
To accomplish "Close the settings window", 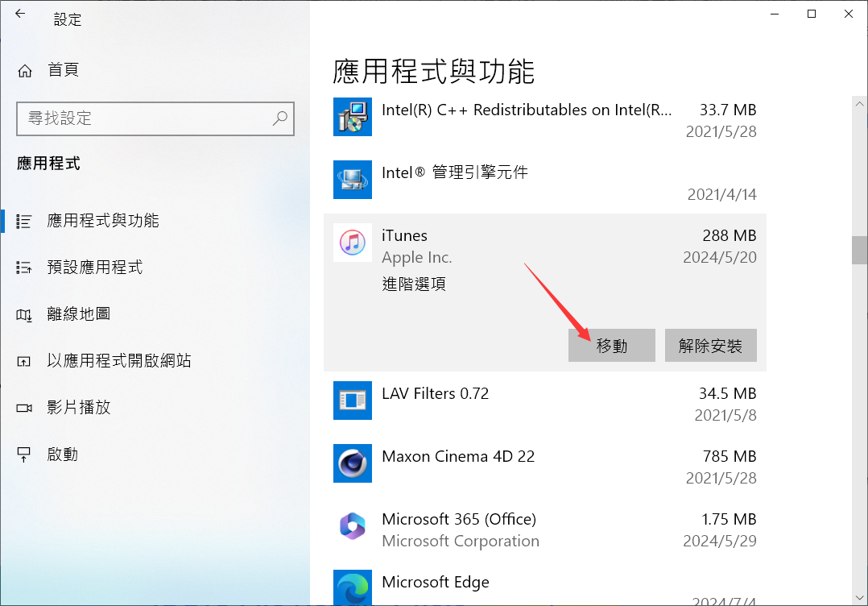I will pos(848,14).
